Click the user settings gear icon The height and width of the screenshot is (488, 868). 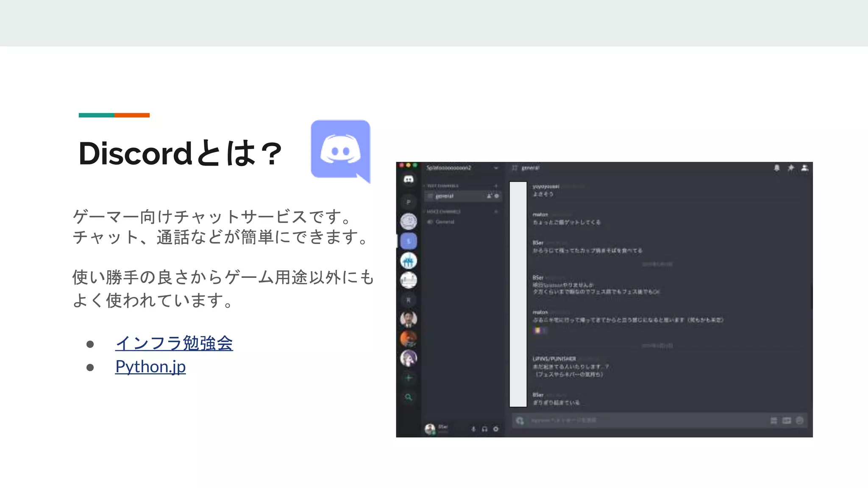click(x=495, y=429)
